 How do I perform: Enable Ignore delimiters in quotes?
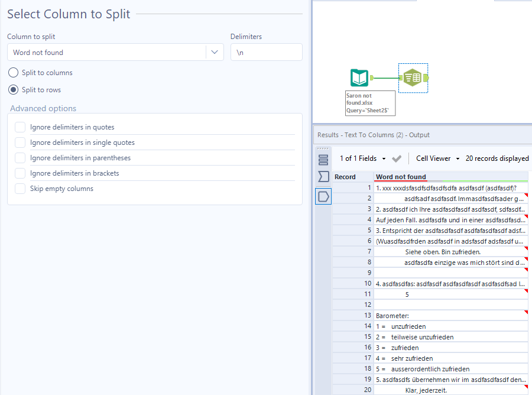[x=21, y=127]
